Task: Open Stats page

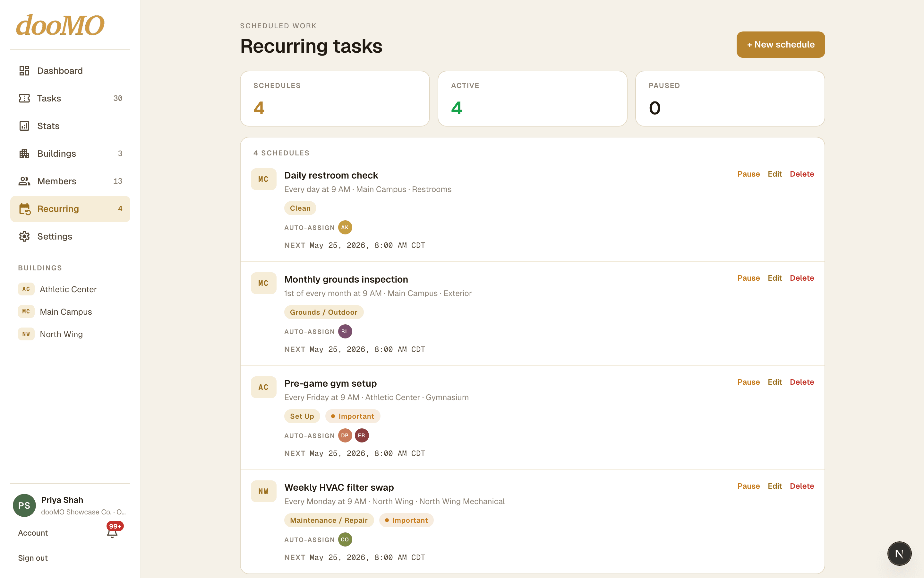Action: pos(70,126)
